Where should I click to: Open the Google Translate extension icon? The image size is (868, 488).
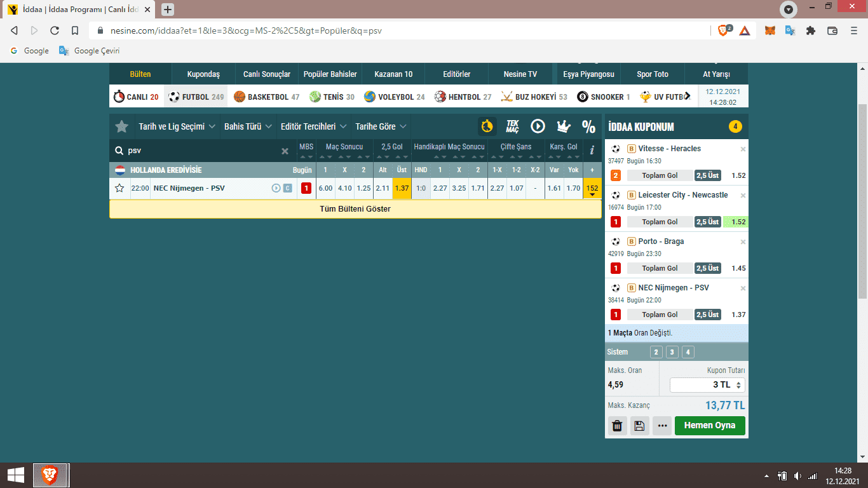[790, 30]
